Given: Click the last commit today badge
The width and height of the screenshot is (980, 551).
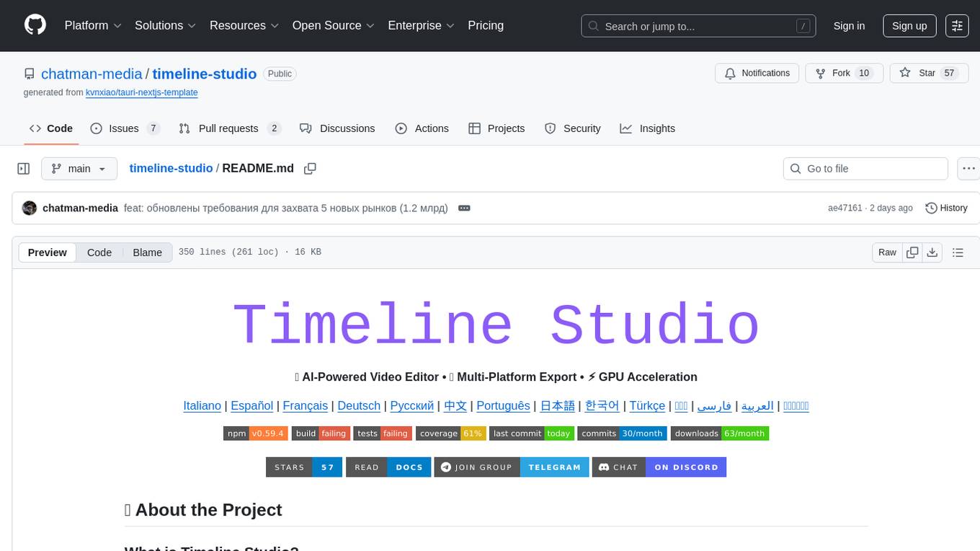Looking at the screenshot, I should point(532,433).
